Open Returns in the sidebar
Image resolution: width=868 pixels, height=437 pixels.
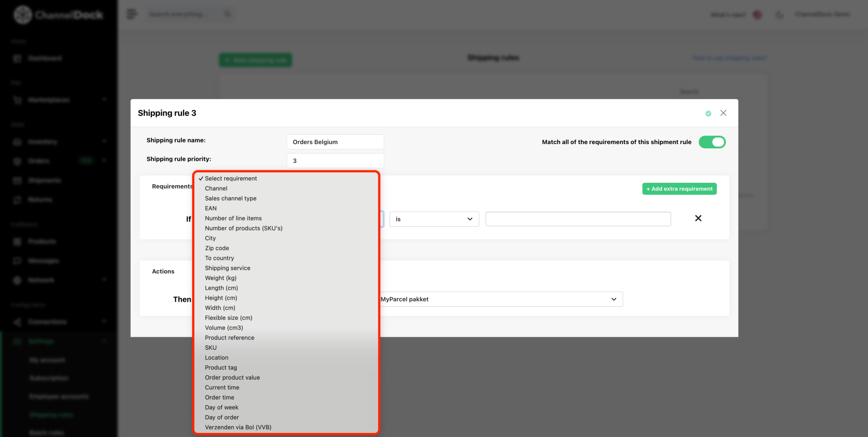click(40, 199)
